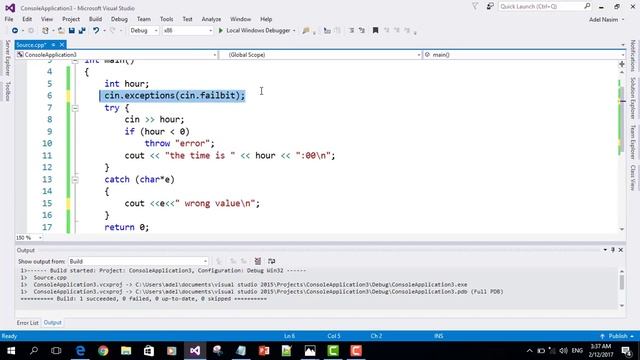This screenshot has width=640, height=360.
Task: Open the Debug menu
Action: [x=119, y=19]
